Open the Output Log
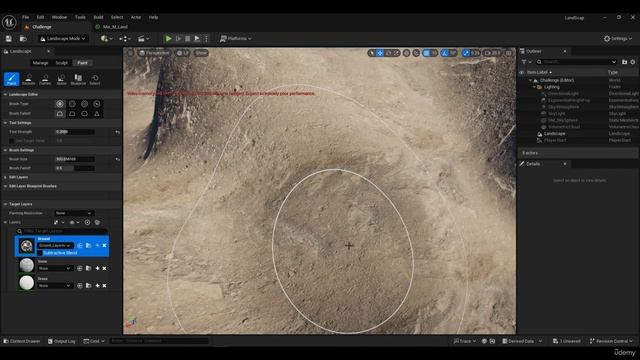The width and height of the screenshot is (640, 360). tap(62, 341)
